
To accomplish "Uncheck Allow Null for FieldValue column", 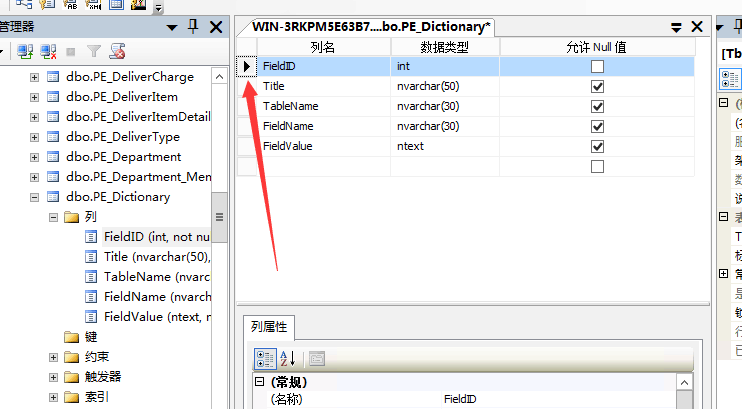I will pyautogui.click(x=597, y=146).
